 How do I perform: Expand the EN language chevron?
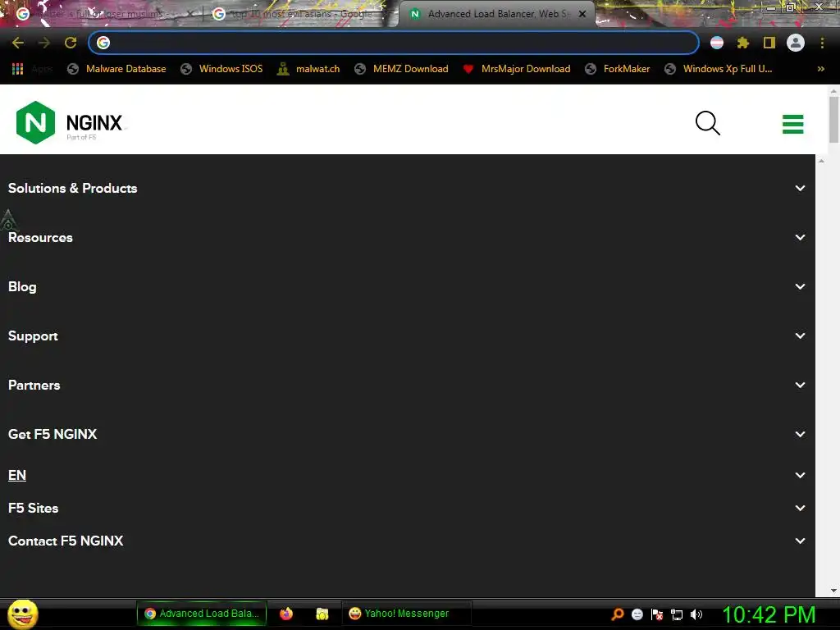pyautogui.click(x=800, y=475)
